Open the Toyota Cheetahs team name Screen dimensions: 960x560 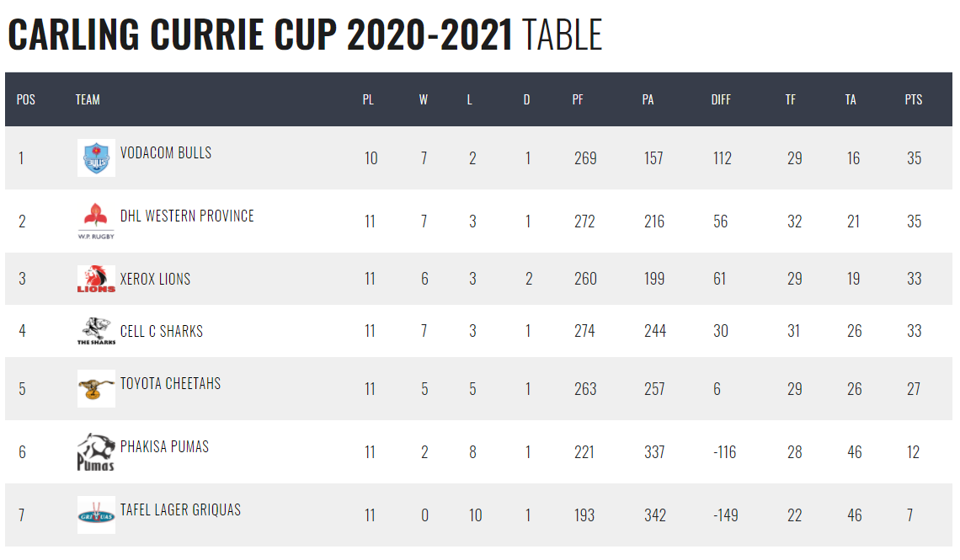pos(170,383)
